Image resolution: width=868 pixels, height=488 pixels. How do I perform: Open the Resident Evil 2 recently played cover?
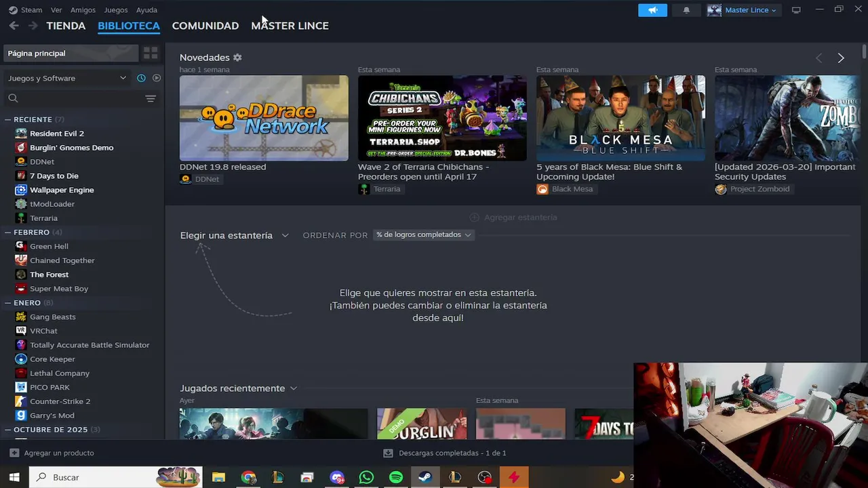[x=273, y=424]
